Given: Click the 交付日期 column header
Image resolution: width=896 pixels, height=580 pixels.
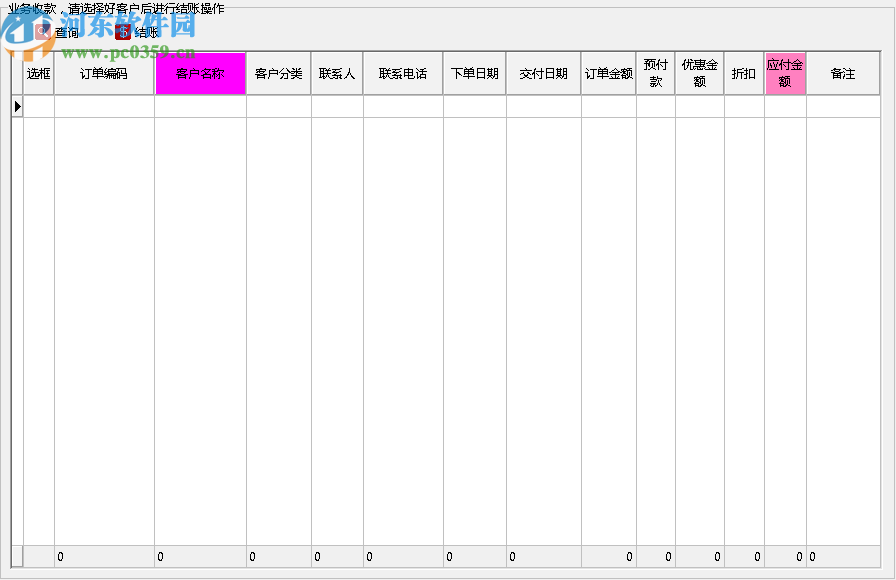Looking at the screenshot, I should 543,74.
